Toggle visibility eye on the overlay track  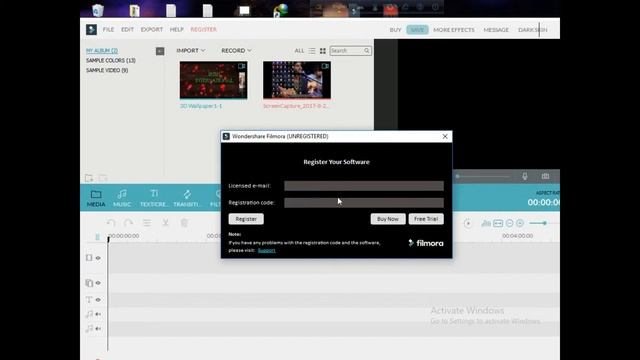click(98, 283)
